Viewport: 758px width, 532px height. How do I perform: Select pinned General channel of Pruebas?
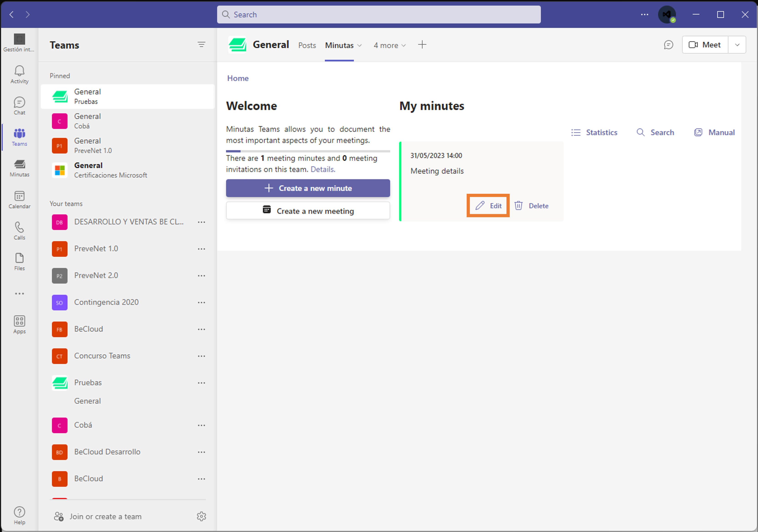(128, 96)
